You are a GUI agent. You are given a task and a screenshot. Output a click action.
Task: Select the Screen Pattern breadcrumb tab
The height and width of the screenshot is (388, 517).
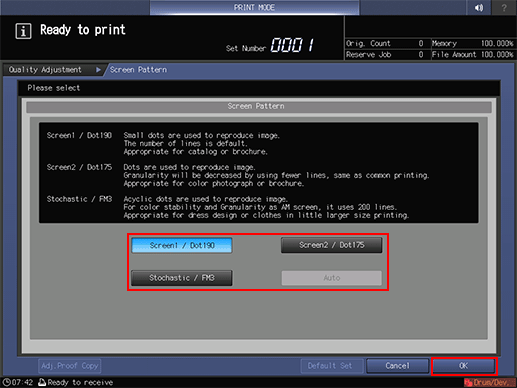click(x=138, y=70)
